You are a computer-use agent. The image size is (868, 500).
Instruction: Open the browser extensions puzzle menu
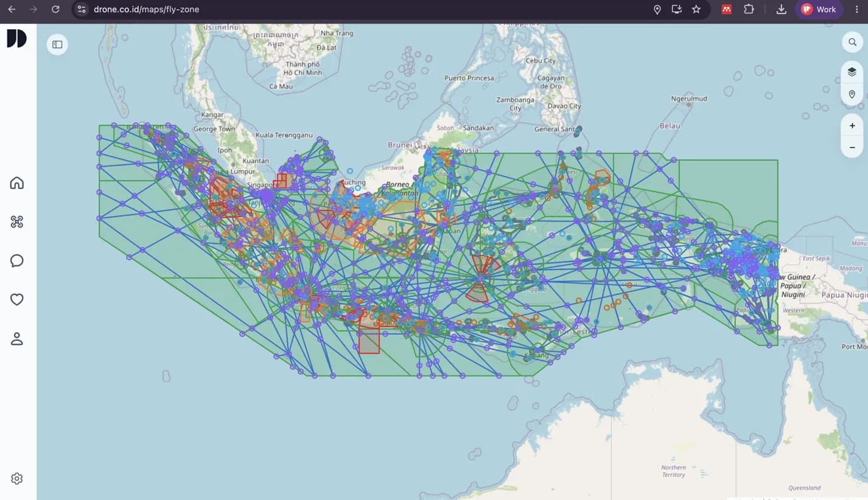[749, 9]
